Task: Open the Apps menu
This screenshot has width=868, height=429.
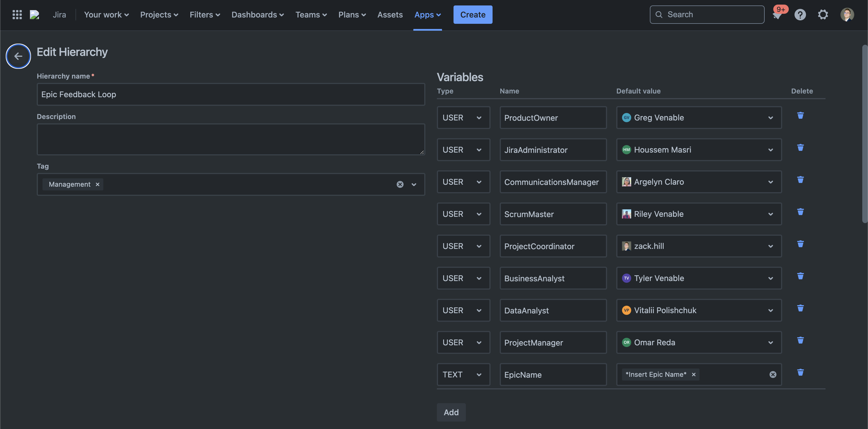Action: (x=427, y=14)
